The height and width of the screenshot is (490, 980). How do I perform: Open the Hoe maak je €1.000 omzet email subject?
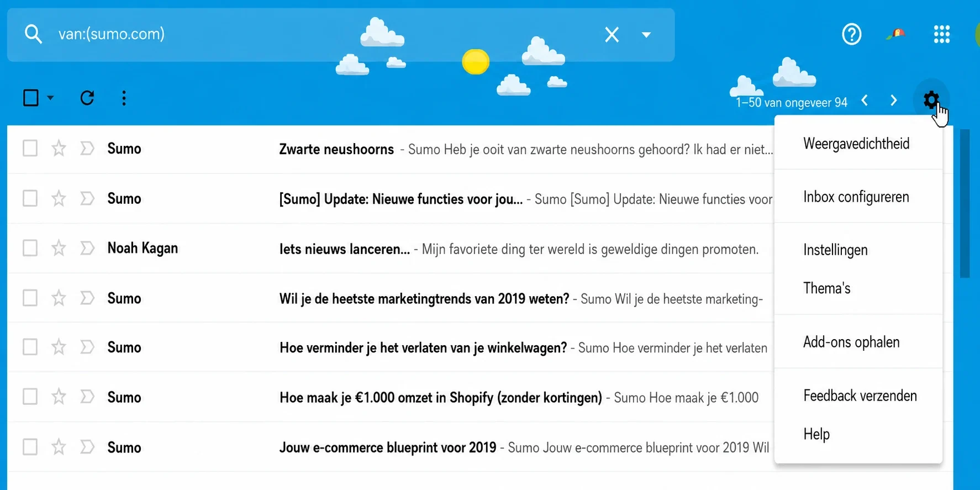441,398
